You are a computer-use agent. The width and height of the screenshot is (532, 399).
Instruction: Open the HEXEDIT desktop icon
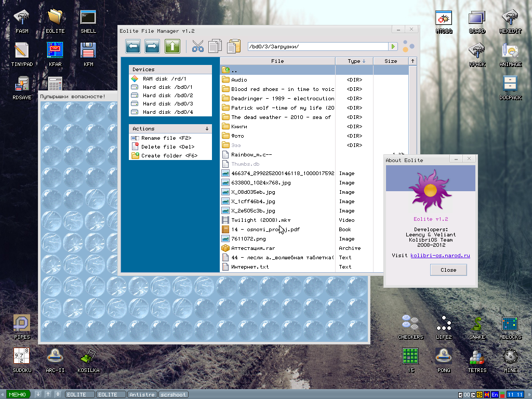tap(510, 19)
